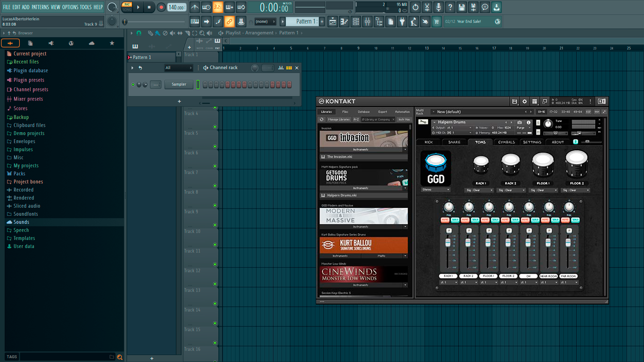The width and height of the screenshot is (644, 362).
Task: Expand the Invasion Instruments dropdown arrow
Action: coord(405,149)
